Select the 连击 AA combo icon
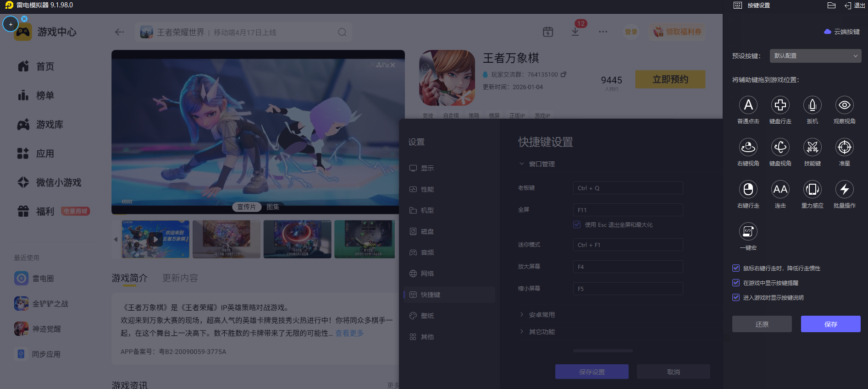This screenshot has height=389, width=868. (780, 189)
